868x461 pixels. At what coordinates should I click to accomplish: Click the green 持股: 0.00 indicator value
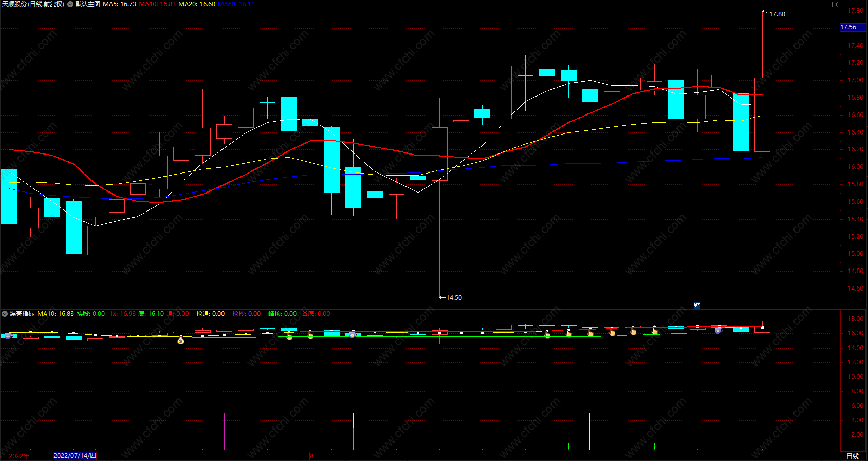point(90,314)
